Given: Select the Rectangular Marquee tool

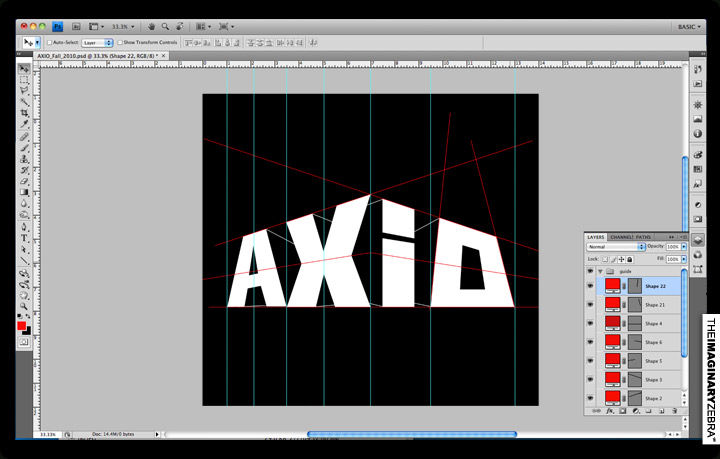Looking at the screenshot, I should click(24, 80).
